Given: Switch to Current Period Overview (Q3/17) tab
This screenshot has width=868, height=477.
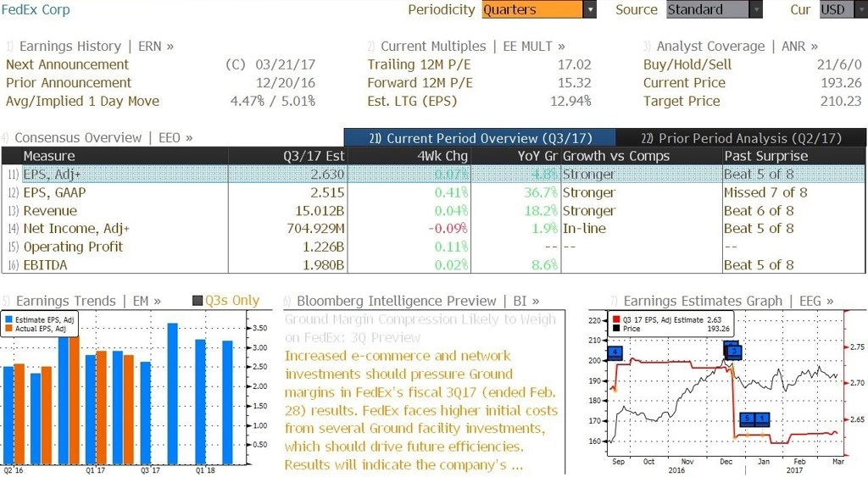Looking at the screenshot, I should 480,138.
